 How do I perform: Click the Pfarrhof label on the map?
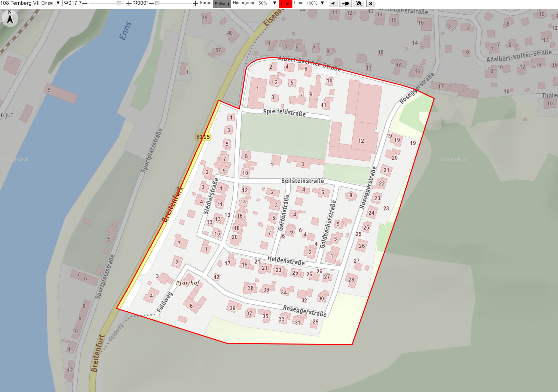coord(188,283)
